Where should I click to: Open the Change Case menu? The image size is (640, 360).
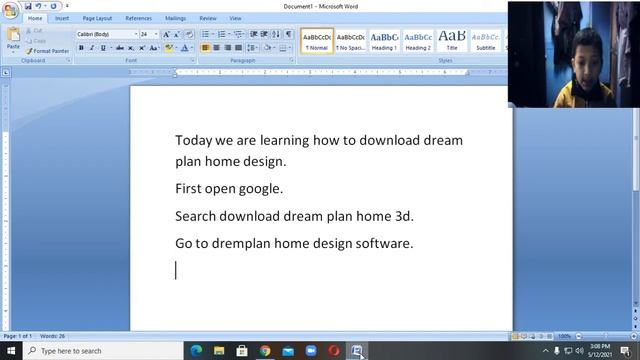click(153, 48)
